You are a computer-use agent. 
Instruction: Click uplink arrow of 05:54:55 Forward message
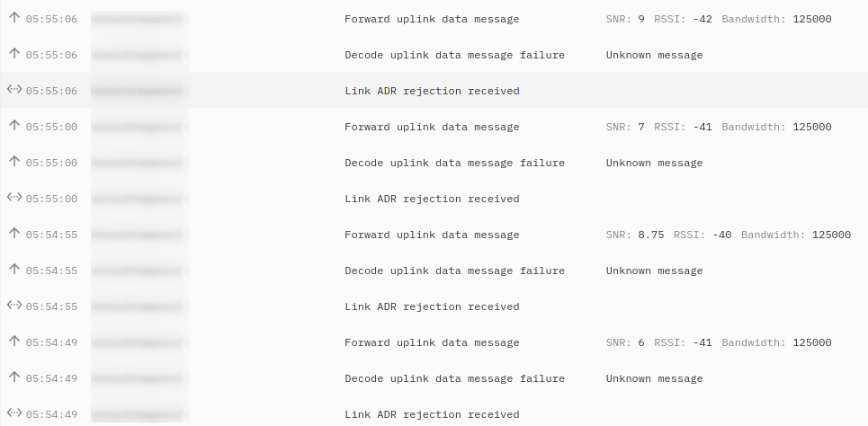click(x=14, y=234)
